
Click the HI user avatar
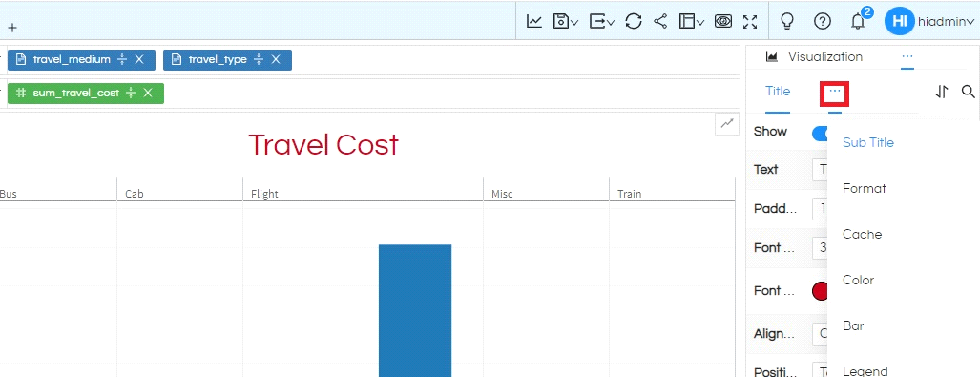tap(899, 21)
